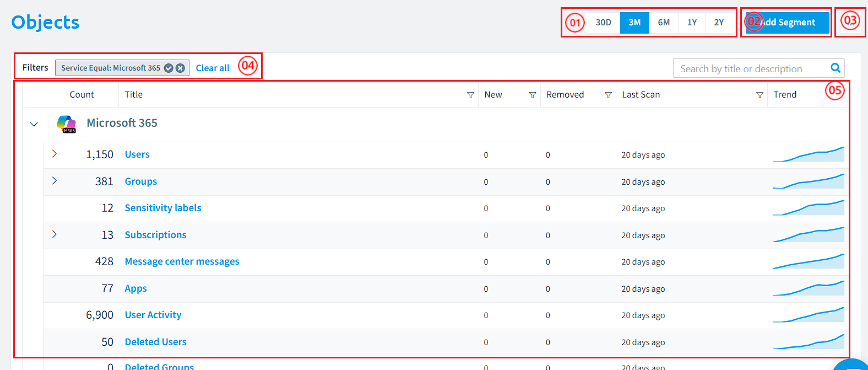
Task: Click the Sensitivity labels trend sparkline
Action: (809, 208)
